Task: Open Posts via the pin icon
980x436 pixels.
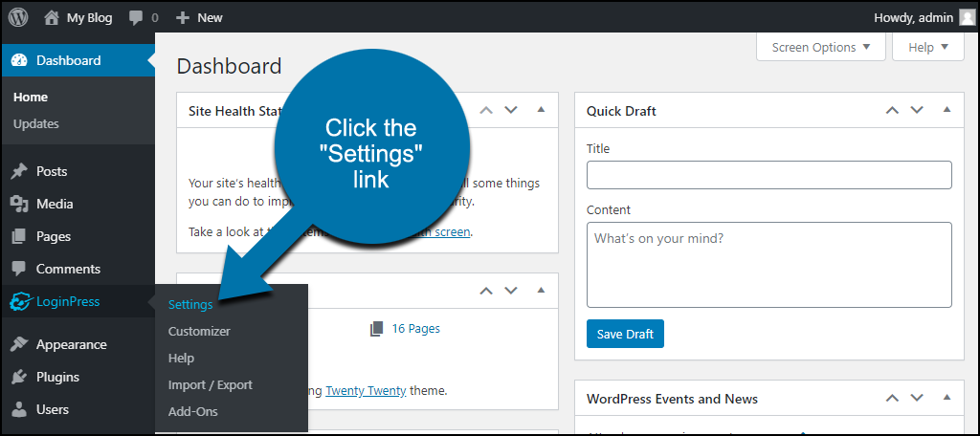Action: pyautogui.click(x=19, y=171)
